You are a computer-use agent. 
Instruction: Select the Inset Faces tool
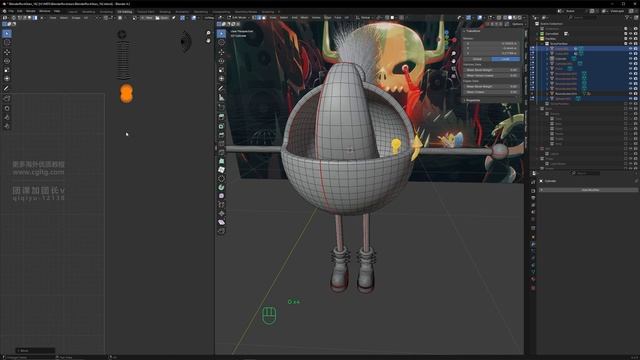click(x=221, y=126)
